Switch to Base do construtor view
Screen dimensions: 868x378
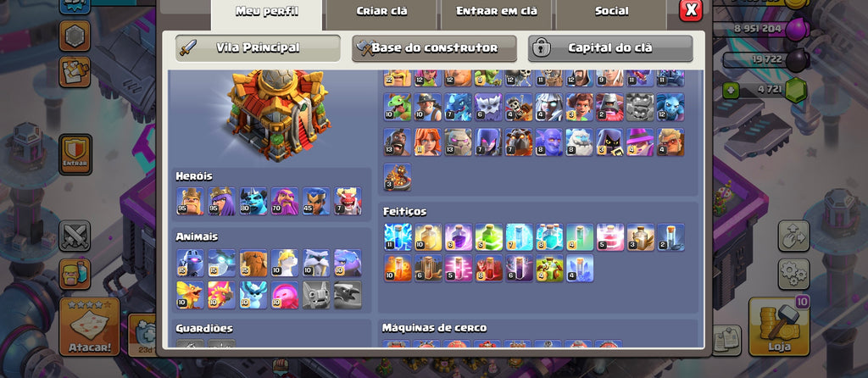click(x=434, y=48)
